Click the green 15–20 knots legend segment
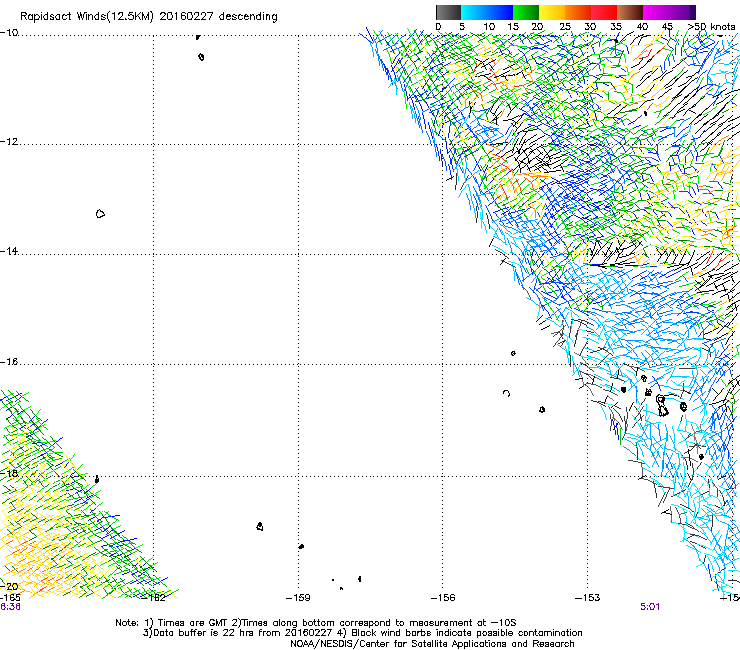 pyautogui.click(x=526, y=12)
